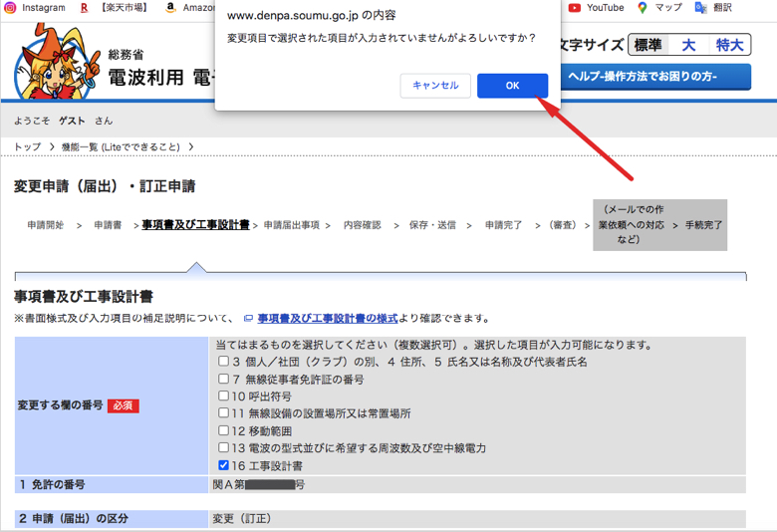
Task: Click キャンセル in the dialog
Action: coord(435,86)
